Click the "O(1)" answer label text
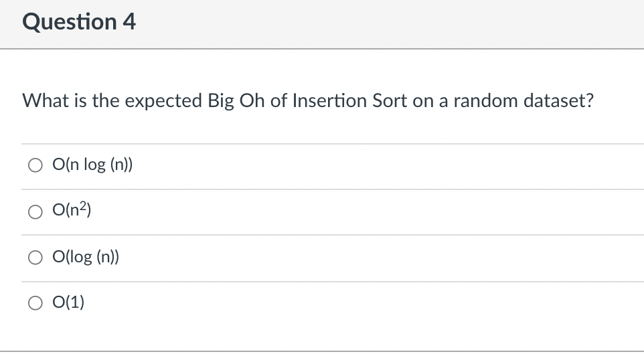Screen dimensions: 644x356 tap(70, 303)
